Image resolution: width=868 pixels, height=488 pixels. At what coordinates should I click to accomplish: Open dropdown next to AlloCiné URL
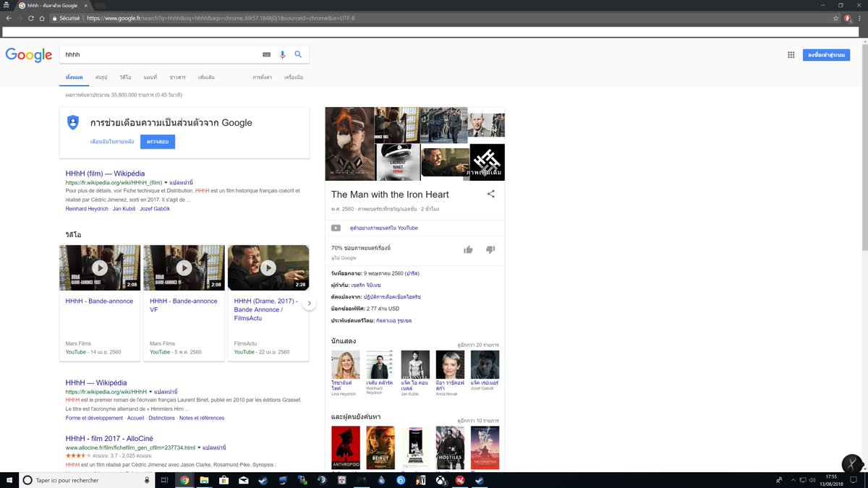point(199,448)
